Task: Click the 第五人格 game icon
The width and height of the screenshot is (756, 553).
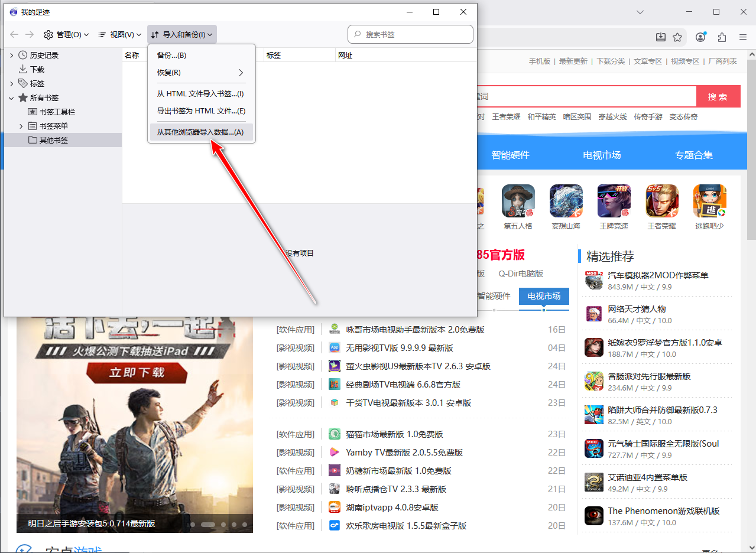Action: (x=518, y=201)
